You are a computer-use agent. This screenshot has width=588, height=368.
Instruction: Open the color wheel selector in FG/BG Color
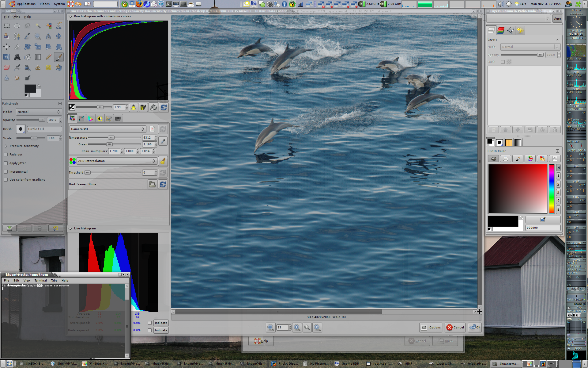pos(530,159)
